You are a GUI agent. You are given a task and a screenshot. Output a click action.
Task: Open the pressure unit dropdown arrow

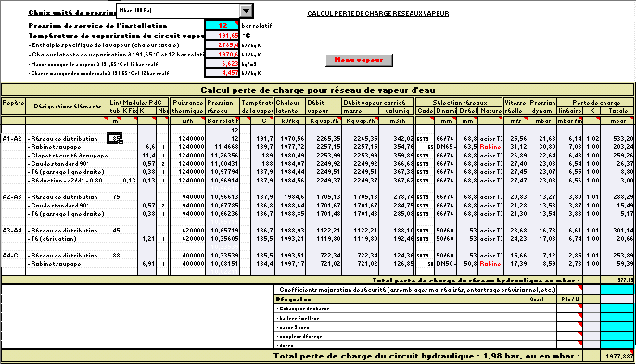point(246,10)
